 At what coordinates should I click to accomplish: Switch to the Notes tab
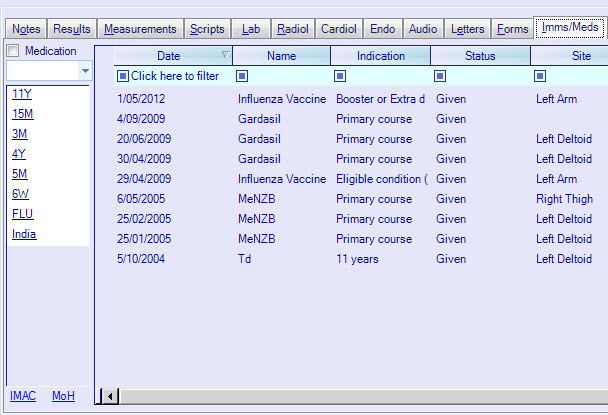click(x=26, y=29)
